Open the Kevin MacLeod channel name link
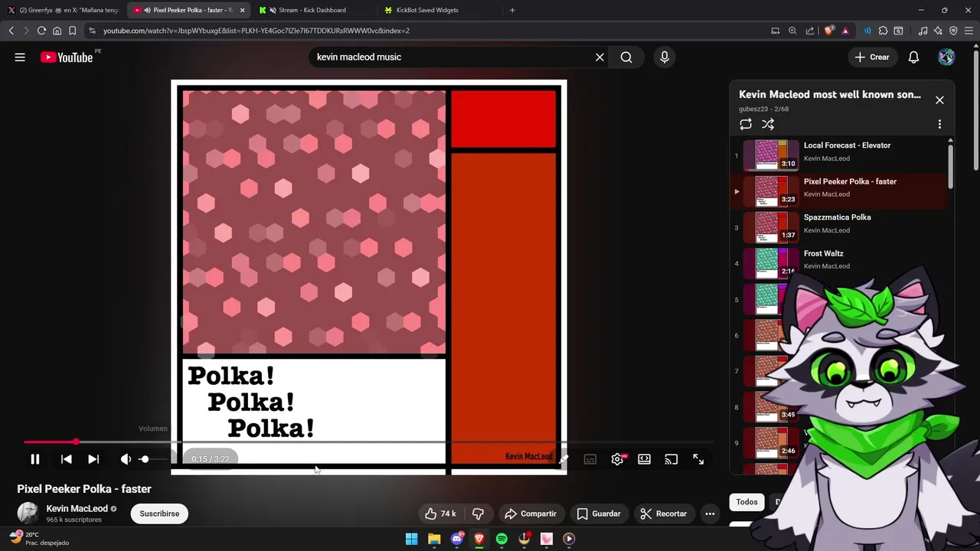This screenshot has width=980, height=551. pos(77,509)
